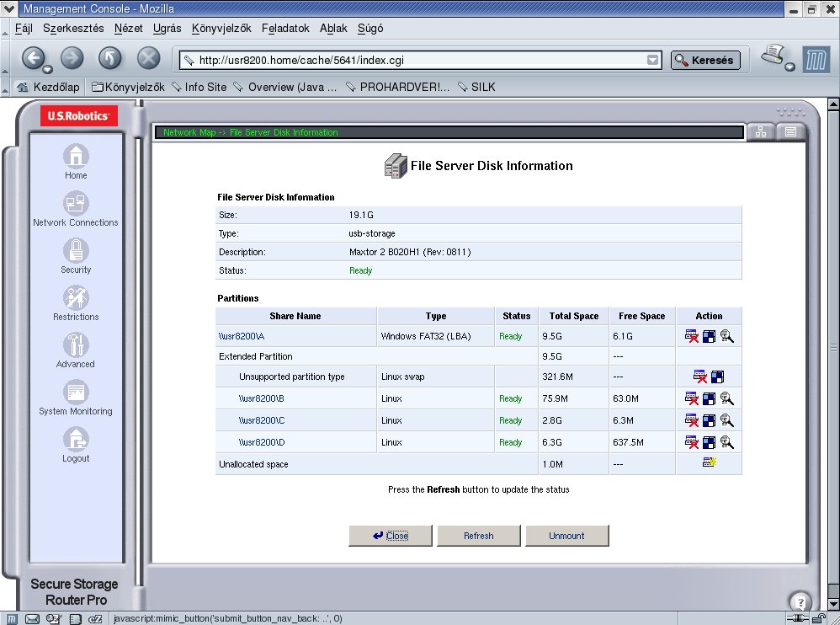Check disk magnifier icon for \\usr8200\D

click(726, 442)
